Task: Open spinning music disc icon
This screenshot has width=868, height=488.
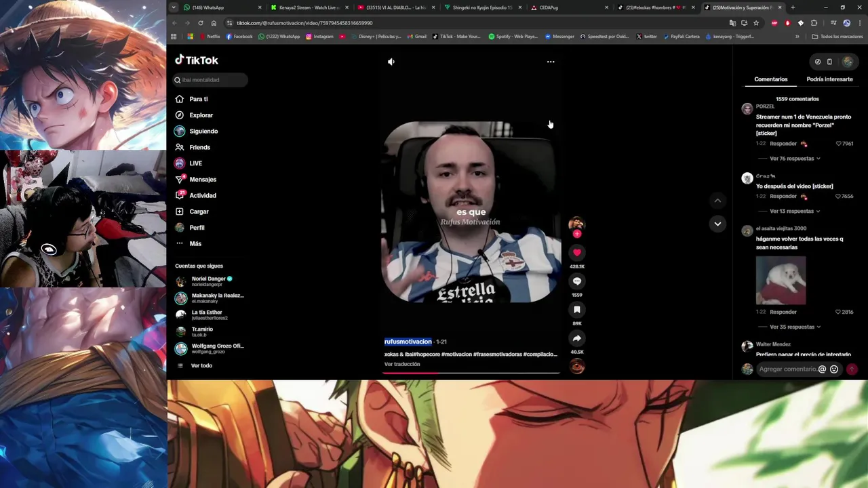Action: 577,367
